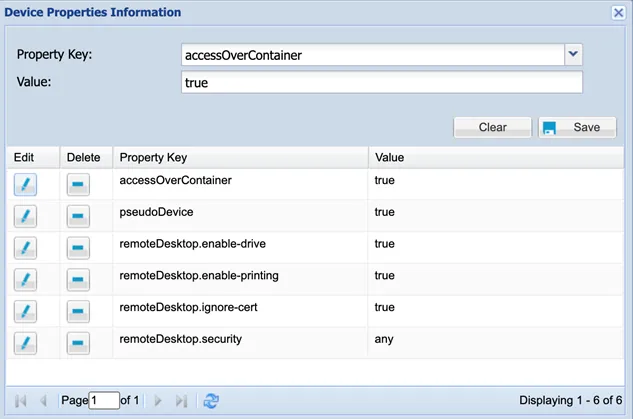
Task: Edit the remoteDesktop.enable-printing property
Action: 25,280
